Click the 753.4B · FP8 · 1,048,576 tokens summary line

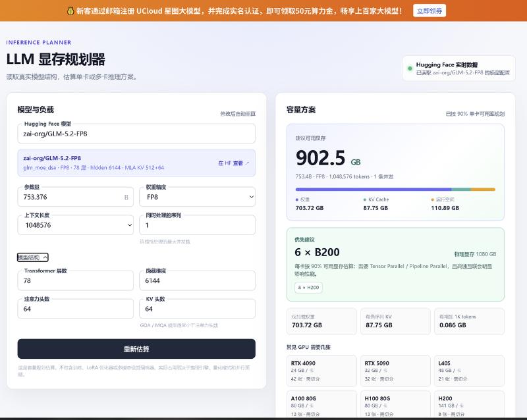point(345,176)
